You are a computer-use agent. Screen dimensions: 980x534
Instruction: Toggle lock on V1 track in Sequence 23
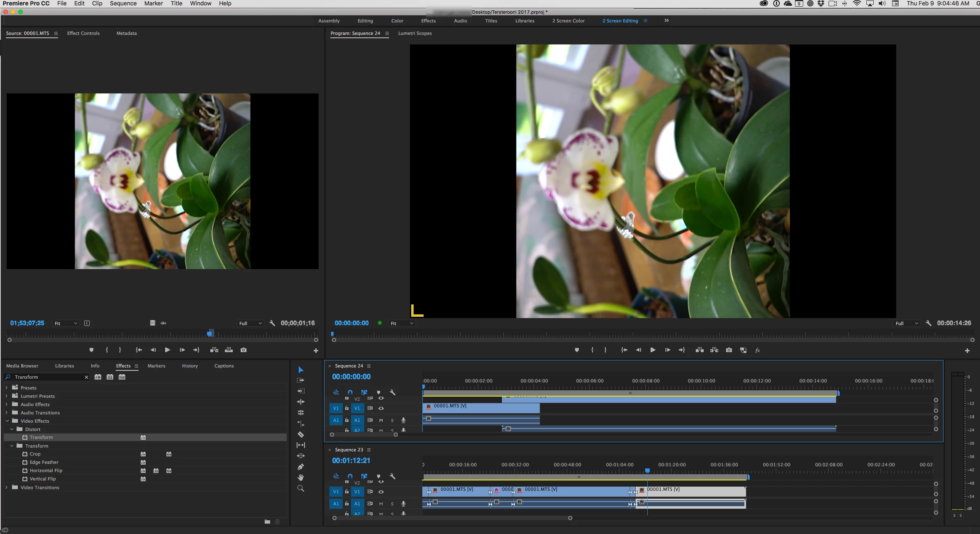click(347, 492)
